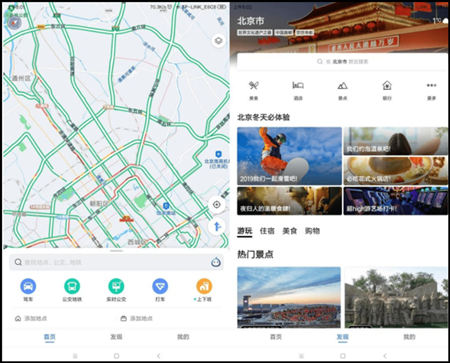Tap the food fork-and-knife category icon
The image size is (450, 363).
coord(254,86)
